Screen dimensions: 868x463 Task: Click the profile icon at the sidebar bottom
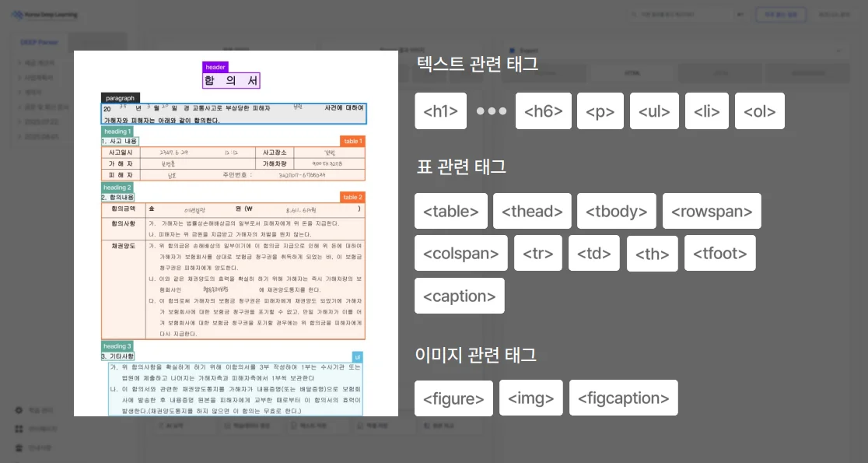[17, 447]
